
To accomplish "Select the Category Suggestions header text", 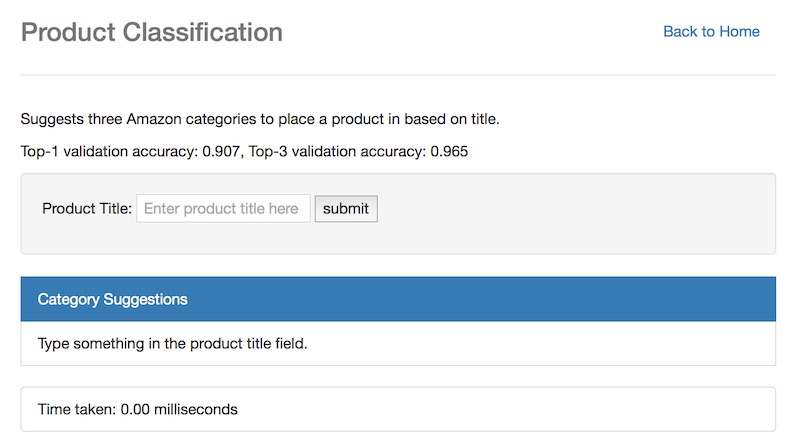I will click(112, 299).
